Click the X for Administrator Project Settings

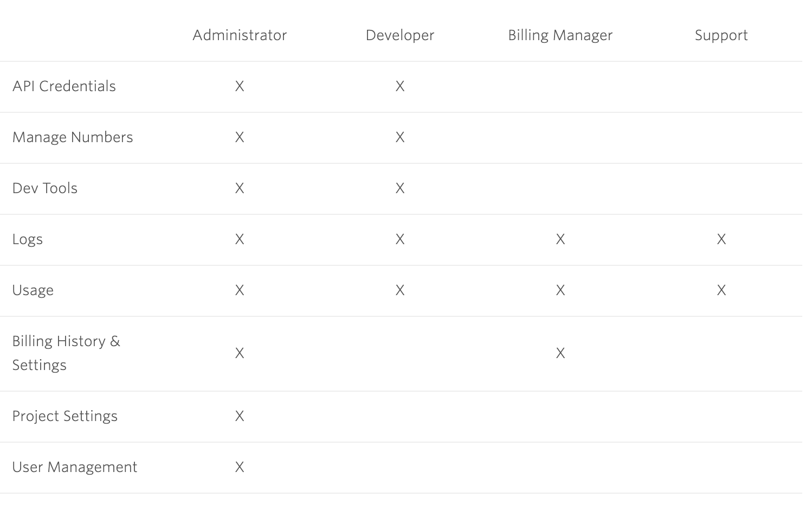240,416
